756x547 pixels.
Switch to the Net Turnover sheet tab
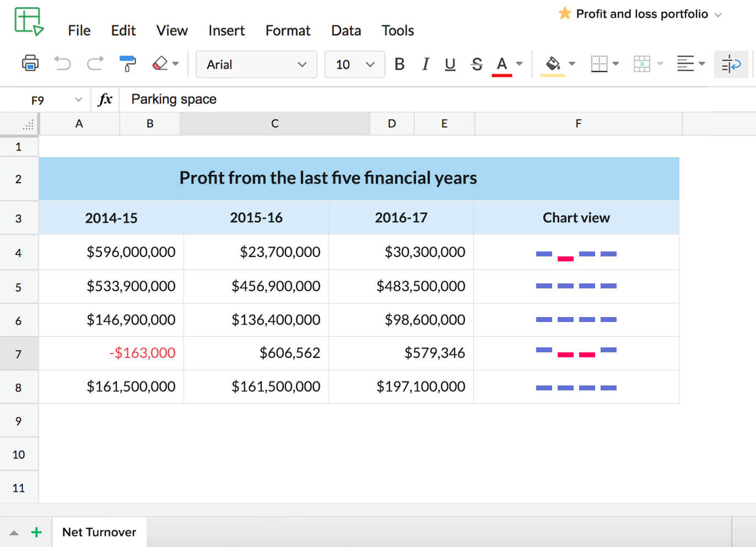click(99, 532)
